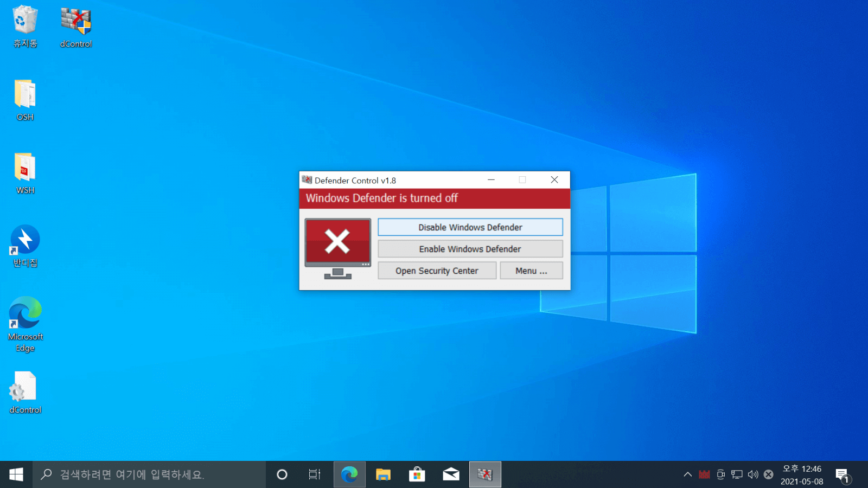
Task: Click Defender Control taskbar button
Action: pos(485,474)
